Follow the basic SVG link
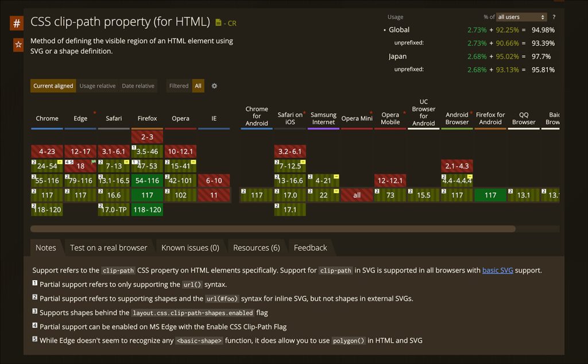This screenshot has height=364, width=588. point(497,270)
